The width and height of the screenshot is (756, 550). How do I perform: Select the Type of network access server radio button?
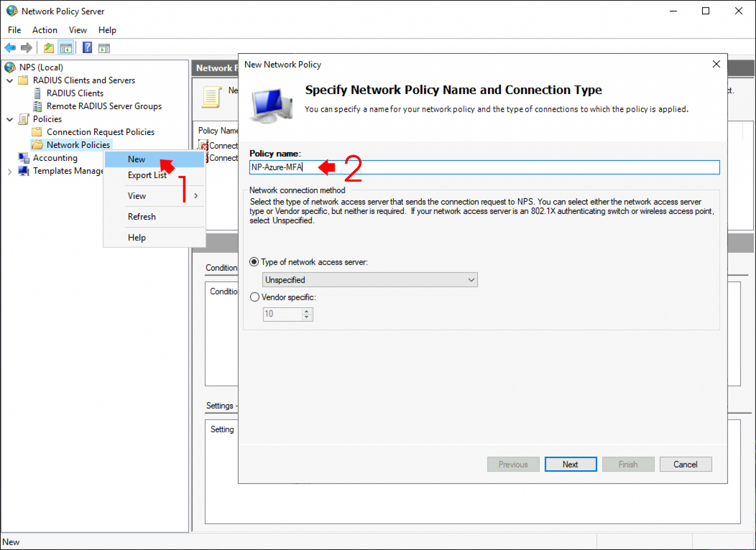(x=254, y=262)
